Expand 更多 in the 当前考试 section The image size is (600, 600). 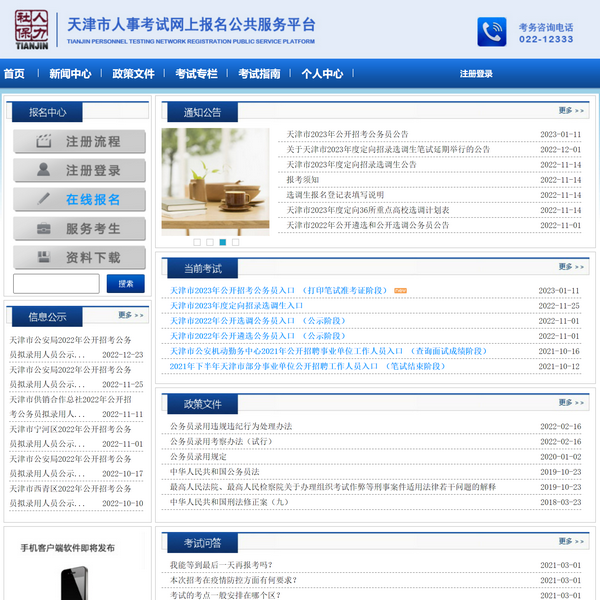pos(571,267)
